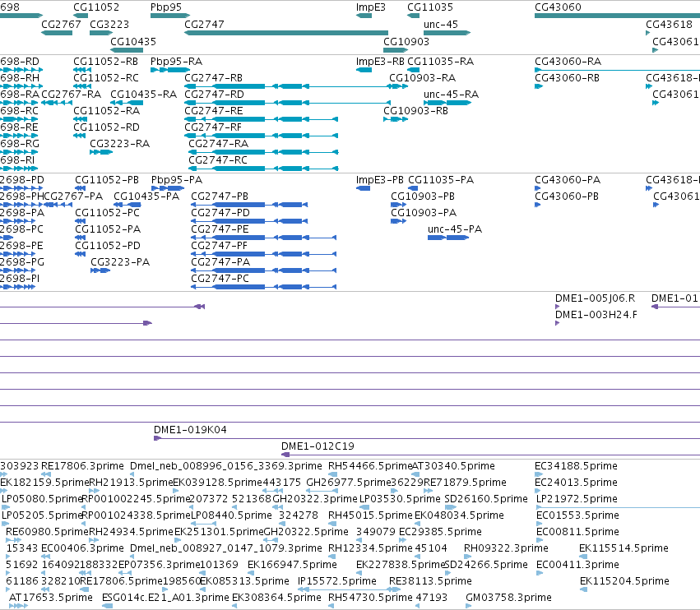
Task: Select the unc-45-PA protein glyph
Action: tap(448, 238)
